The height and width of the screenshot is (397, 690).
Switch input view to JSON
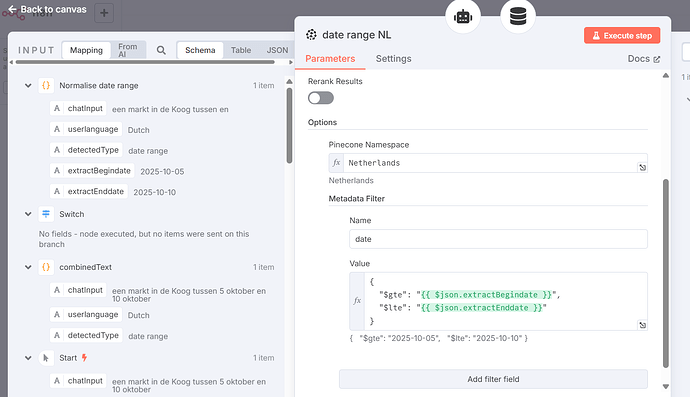coord(277,50)
